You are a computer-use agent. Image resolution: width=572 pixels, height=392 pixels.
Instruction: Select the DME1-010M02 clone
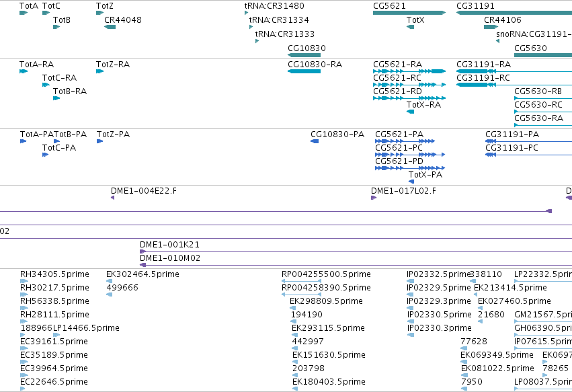click(356, 265)
